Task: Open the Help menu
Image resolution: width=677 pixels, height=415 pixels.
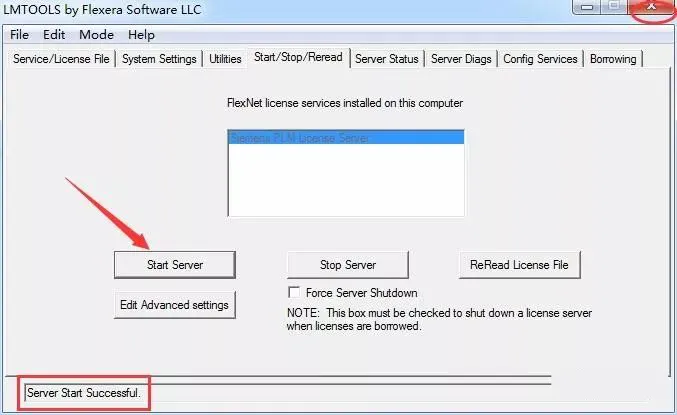Action: (x=141, y=35)
